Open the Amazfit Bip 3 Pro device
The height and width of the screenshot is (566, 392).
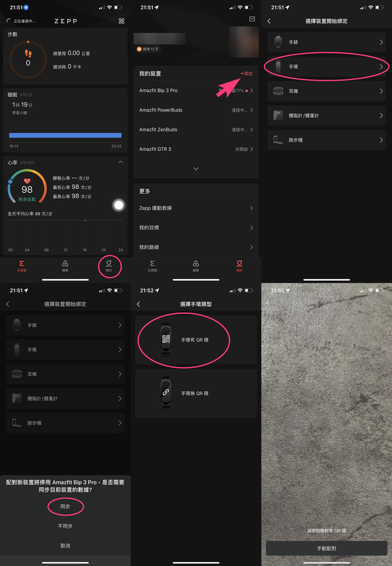click(x=196, y=90)
